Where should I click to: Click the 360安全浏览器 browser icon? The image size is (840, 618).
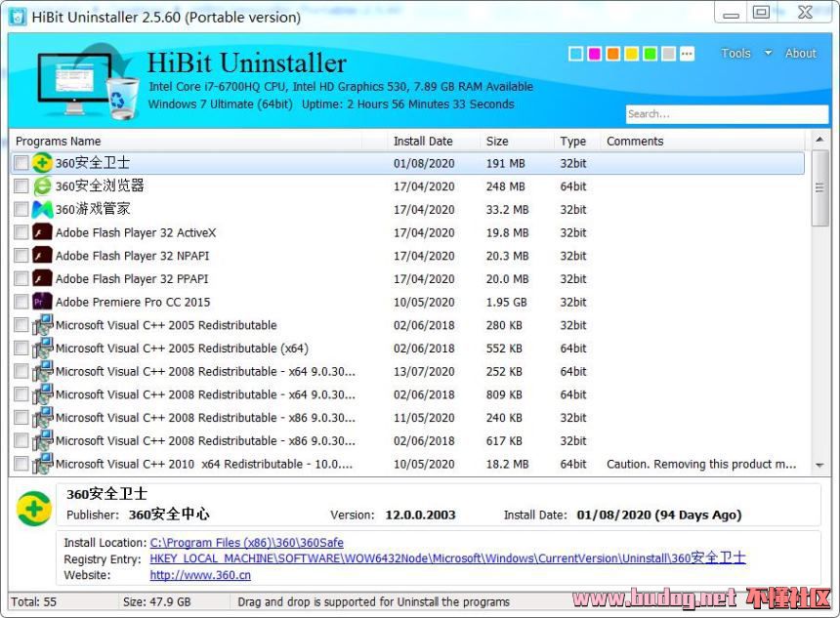42,185
